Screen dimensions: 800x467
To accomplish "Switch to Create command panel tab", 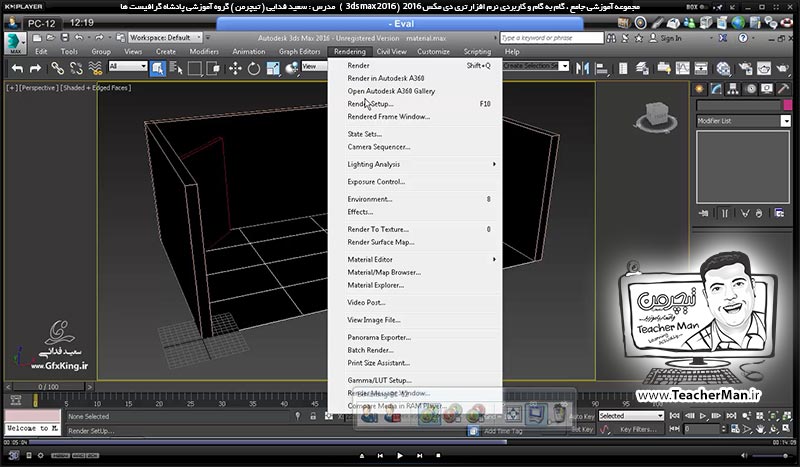I will point(699,89).
